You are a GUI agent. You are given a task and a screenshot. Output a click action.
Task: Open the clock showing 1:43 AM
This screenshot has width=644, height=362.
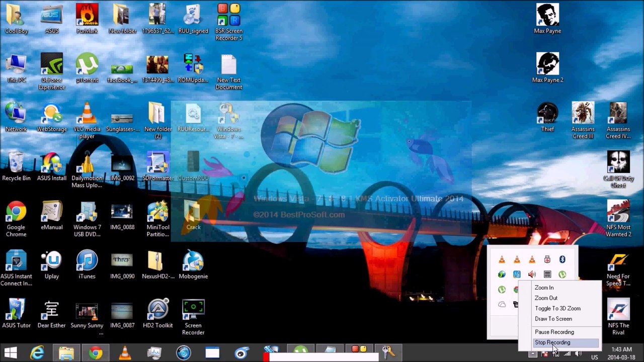coord(621,353)
